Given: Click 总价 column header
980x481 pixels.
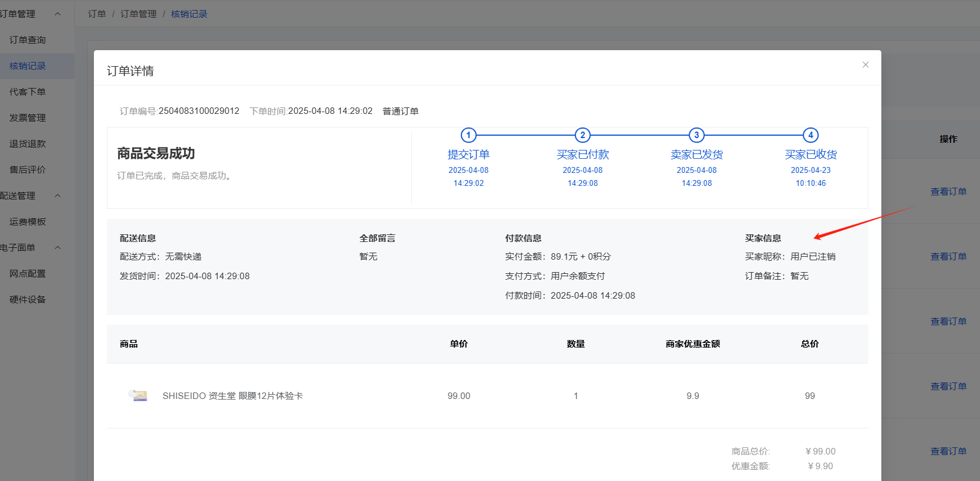Looking at the screenshot, I should pyautogui.click(x=810, y=344).
